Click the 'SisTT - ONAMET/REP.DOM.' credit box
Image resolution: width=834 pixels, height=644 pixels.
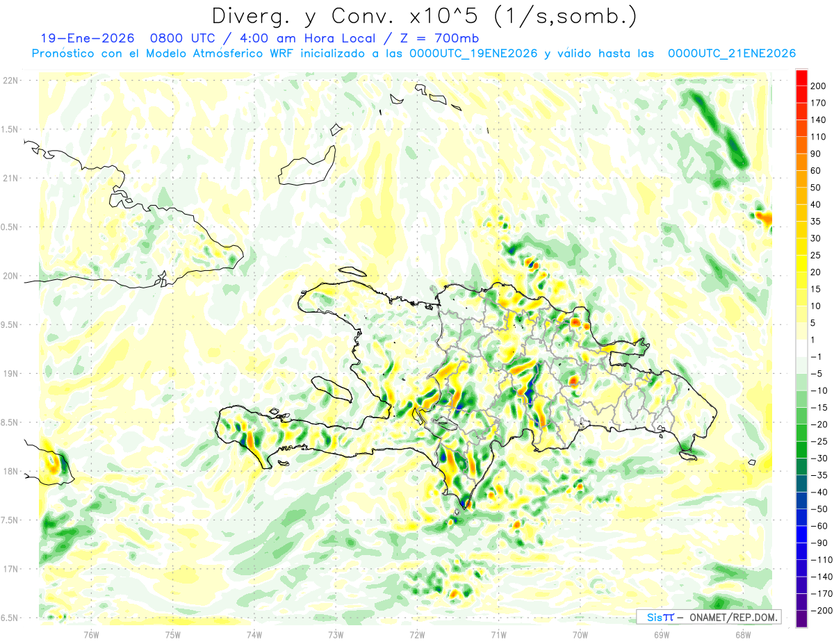[x=710, y=617]
